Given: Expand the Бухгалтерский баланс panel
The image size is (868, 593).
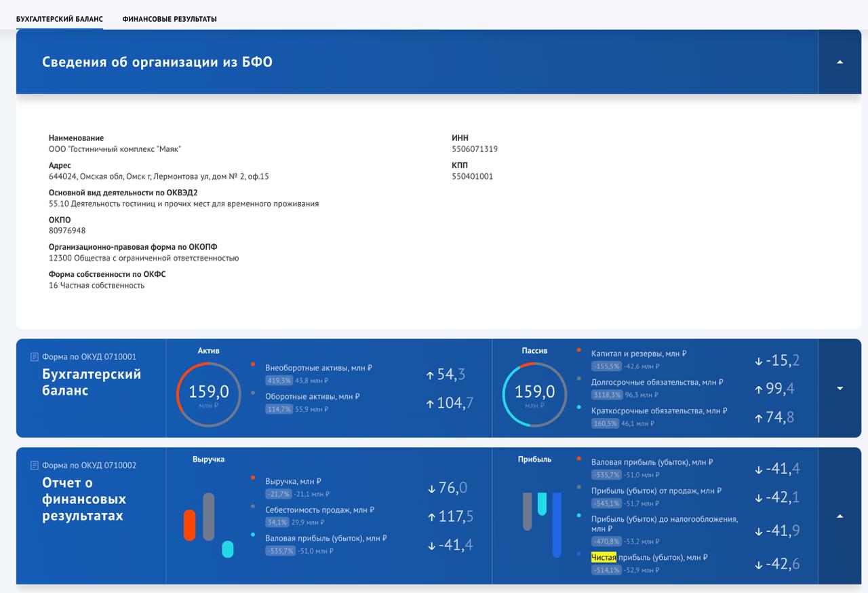Looking at the screenshot, I should (840, 389).
